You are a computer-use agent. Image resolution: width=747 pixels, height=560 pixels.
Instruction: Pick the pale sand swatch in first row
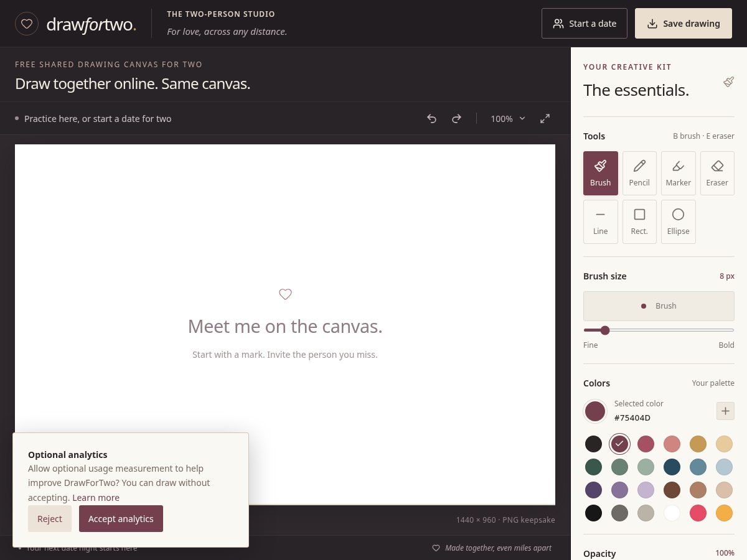pyautogui.click(x=724, y=444)
